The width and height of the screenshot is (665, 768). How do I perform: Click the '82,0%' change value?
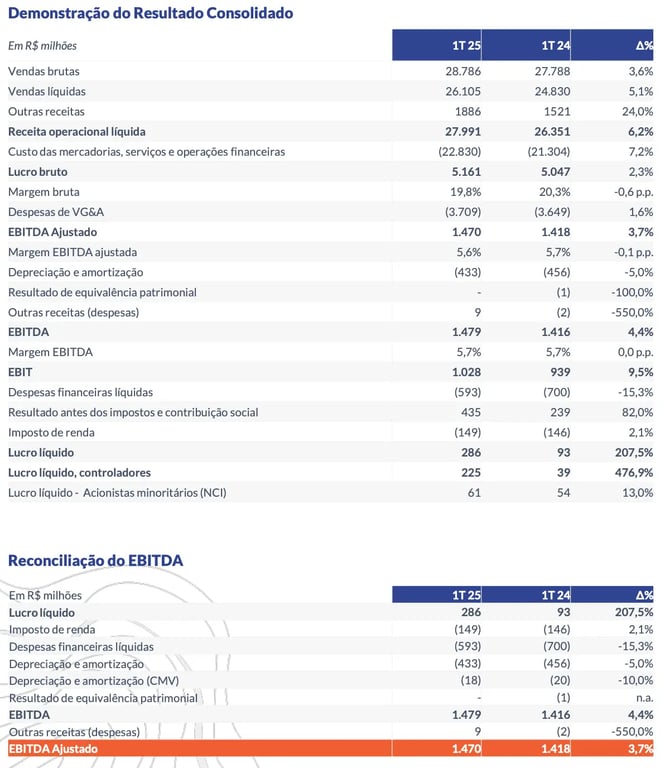point(638,412)
